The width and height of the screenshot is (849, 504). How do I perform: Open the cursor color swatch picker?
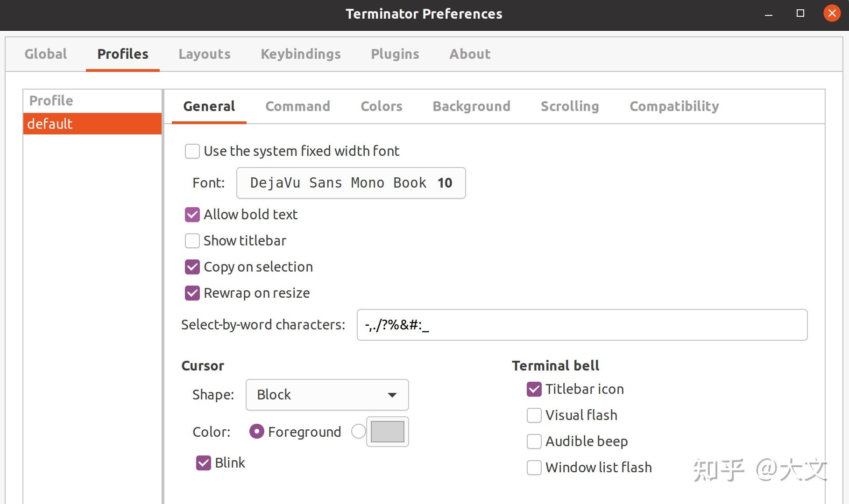click(388, 432)
